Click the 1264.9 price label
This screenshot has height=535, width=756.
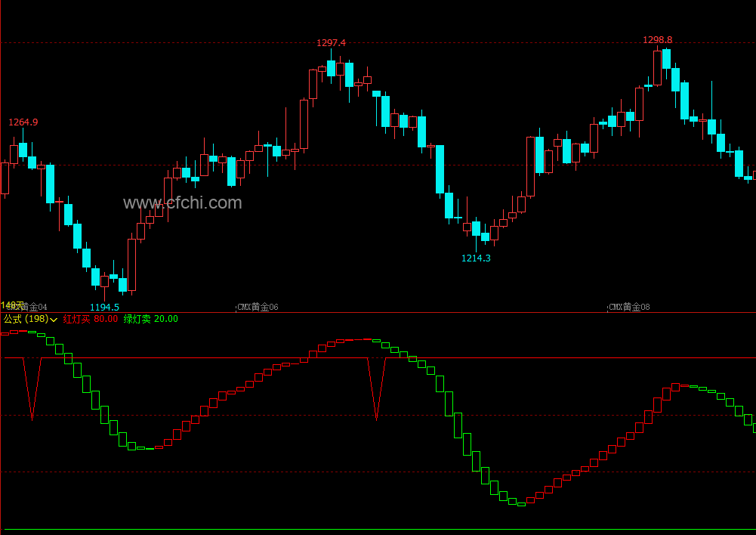[x=23, y=122]
